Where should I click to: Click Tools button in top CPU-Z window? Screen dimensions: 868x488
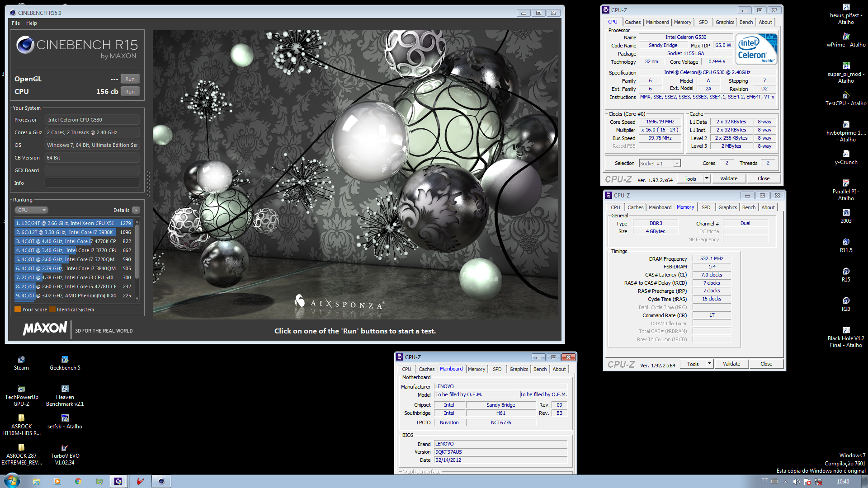click(x=690, y=179)
